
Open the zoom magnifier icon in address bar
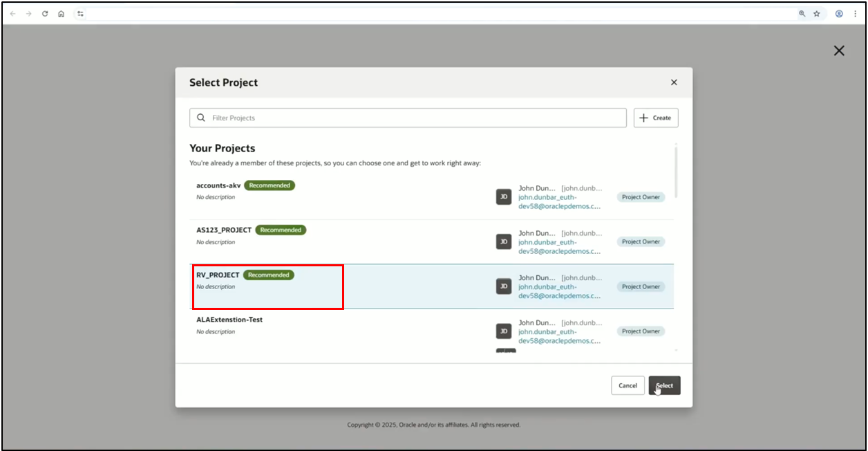(802, 13)
